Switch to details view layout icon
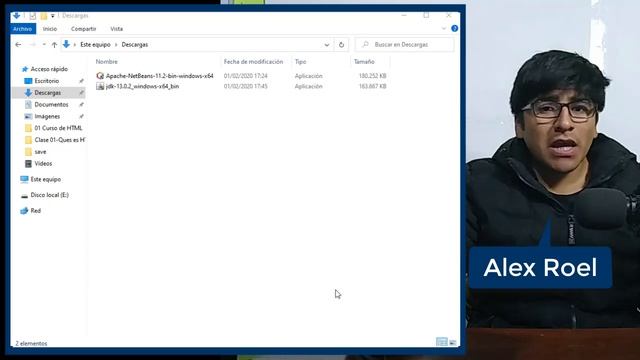This screenshot has height=360, width=640. [442, 342]
